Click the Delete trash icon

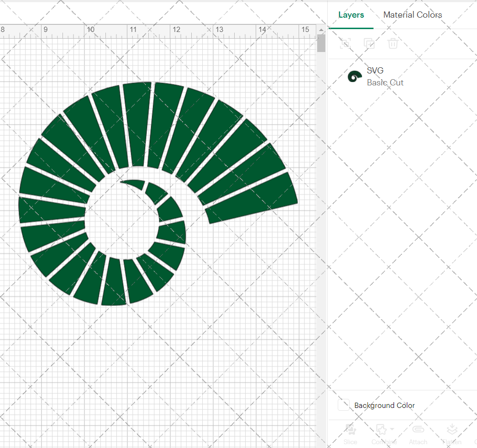[x=393, y=43]
